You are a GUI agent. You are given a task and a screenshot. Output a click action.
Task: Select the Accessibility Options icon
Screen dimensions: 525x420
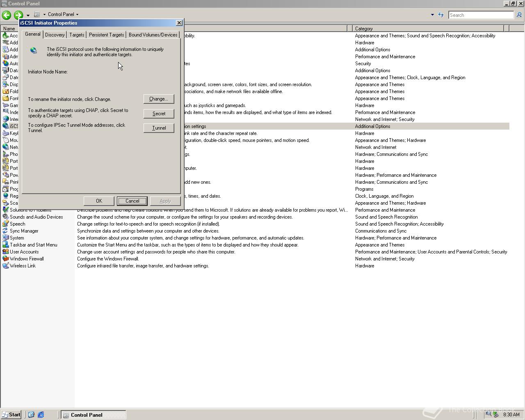pos(5,36)
